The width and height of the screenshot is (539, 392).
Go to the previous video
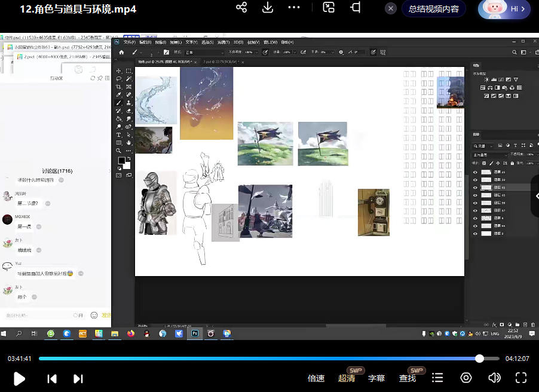click(52, 378)
